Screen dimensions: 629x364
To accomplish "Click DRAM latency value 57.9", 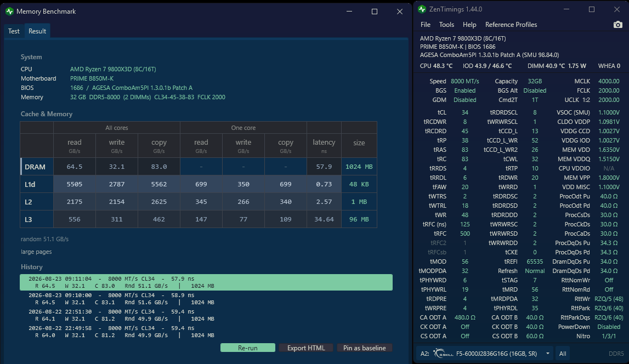I will point(324,167).
